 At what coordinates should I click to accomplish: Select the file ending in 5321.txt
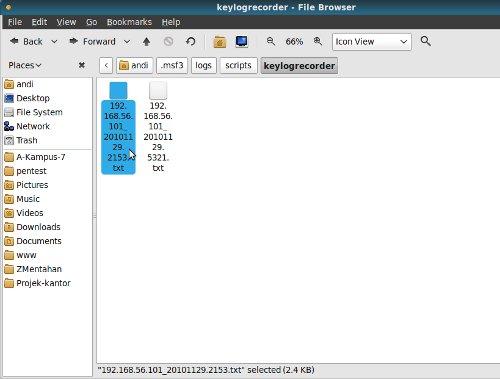[x=158, y=128]
